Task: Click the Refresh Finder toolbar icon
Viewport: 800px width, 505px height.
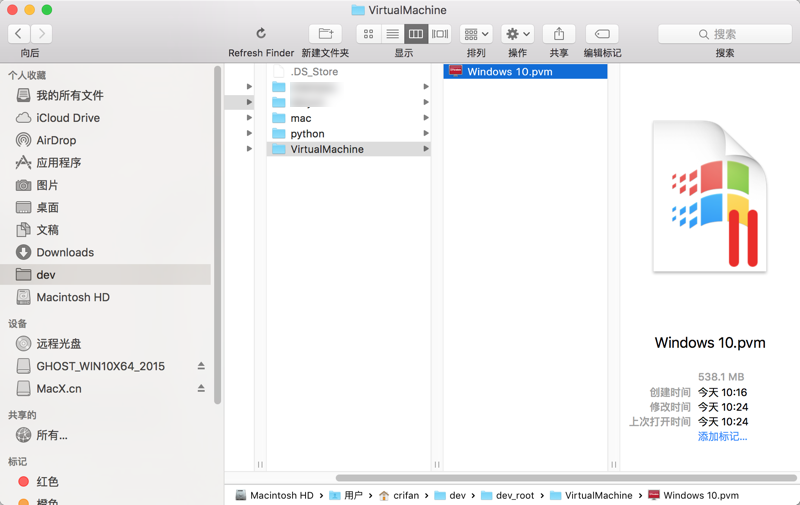Action: click(x=261, y=34)
